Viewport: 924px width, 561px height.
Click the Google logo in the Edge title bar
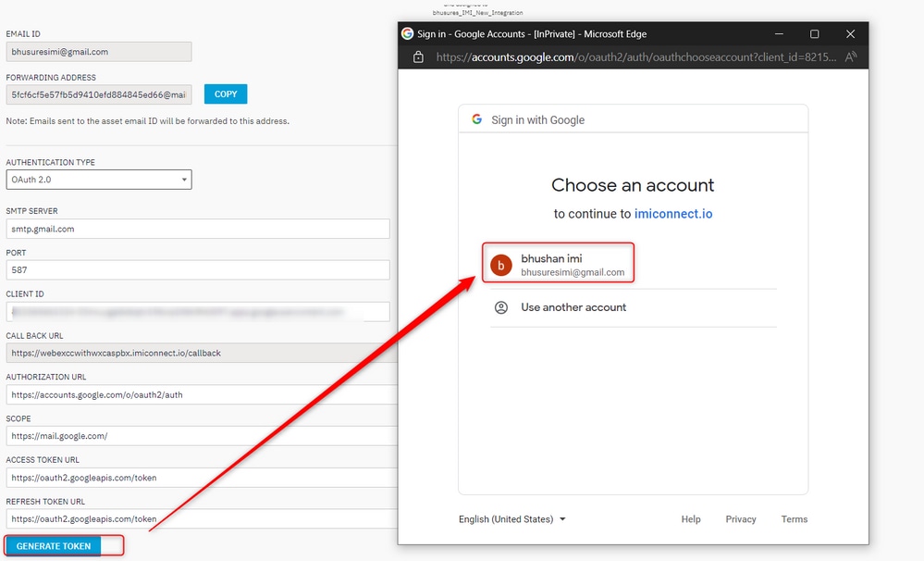tap(407, 33)
